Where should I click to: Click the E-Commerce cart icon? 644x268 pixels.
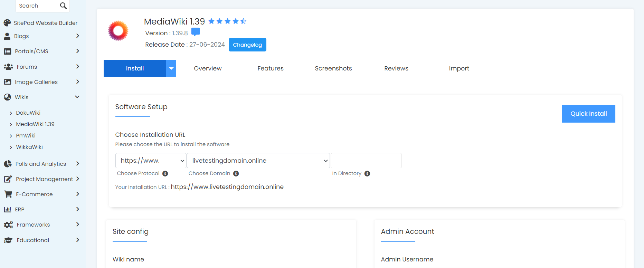click(8, 194)
